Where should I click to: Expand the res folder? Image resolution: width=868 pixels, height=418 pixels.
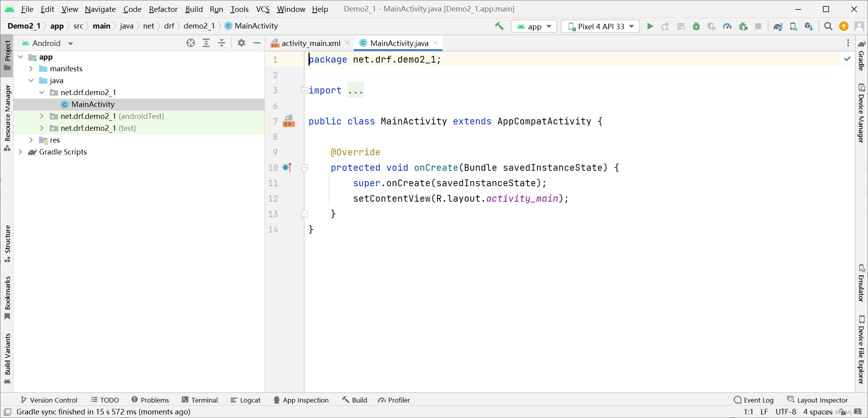(31, 140)
